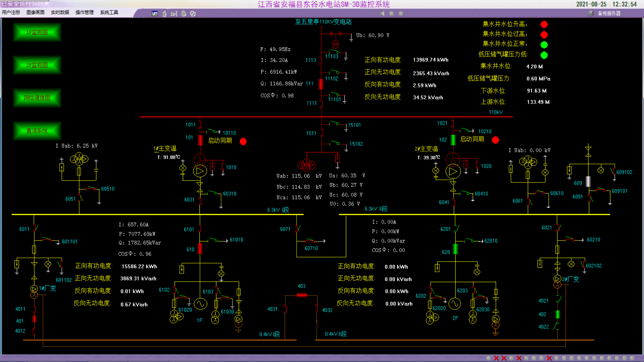Click the speaker mute icon
This screenshot has height=362, width=644.
(x=382, y=14)
